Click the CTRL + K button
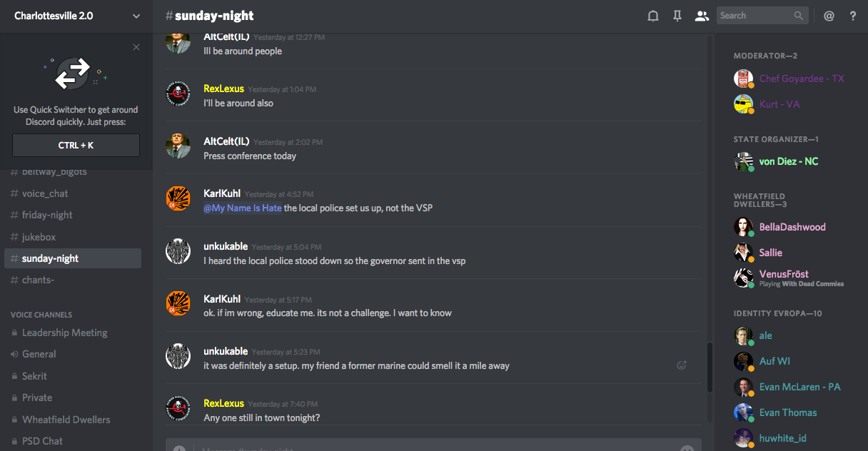Viewport: 868px width, 451px height. coord(76,145)
